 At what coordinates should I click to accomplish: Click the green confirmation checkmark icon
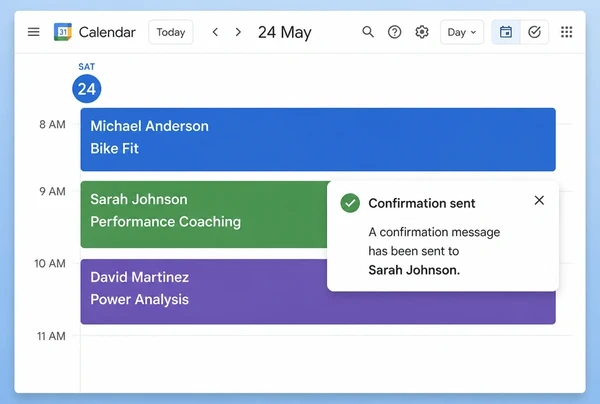coord(350,203)
